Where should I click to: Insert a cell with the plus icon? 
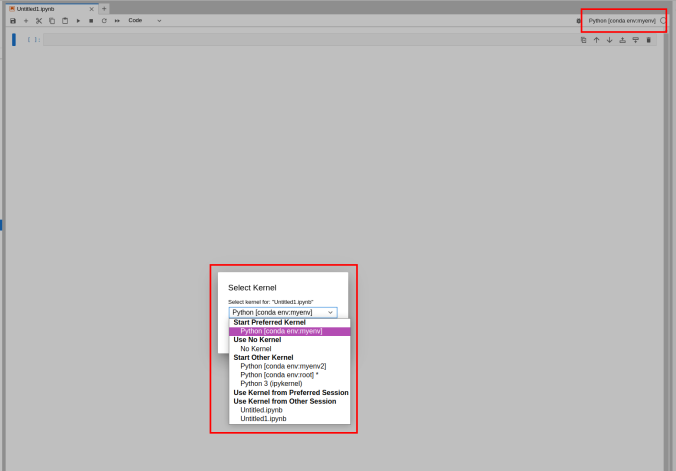tap(26, 20)
